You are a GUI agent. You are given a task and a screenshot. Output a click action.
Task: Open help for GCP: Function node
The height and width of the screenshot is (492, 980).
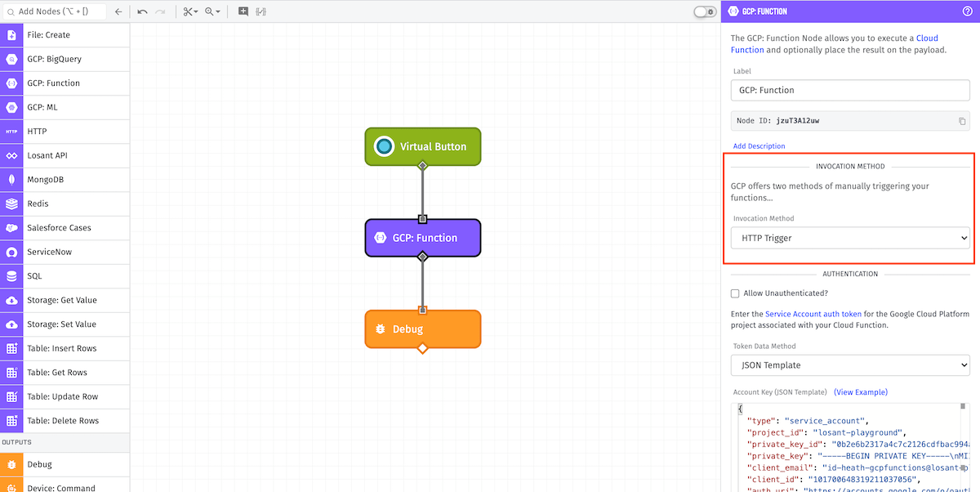coord(968,11)
